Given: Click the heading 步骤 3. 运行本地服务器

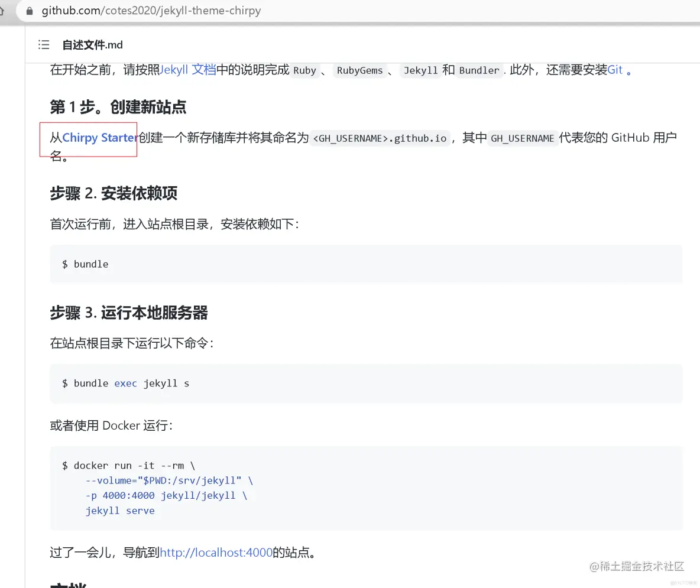Looking at the screenshot, I should (129, 313).
